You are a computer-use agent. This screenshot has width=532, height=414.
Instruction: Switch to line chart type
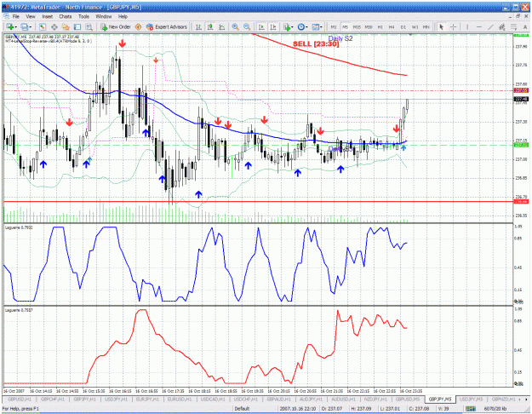coord(222,26)
